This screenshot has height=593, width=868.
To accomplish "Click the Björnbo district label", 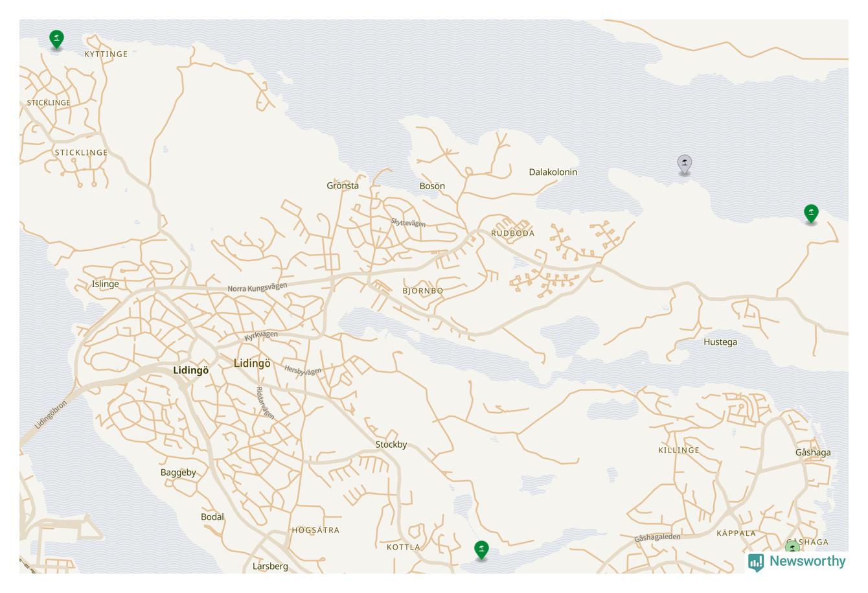I will tap(423, 291).
